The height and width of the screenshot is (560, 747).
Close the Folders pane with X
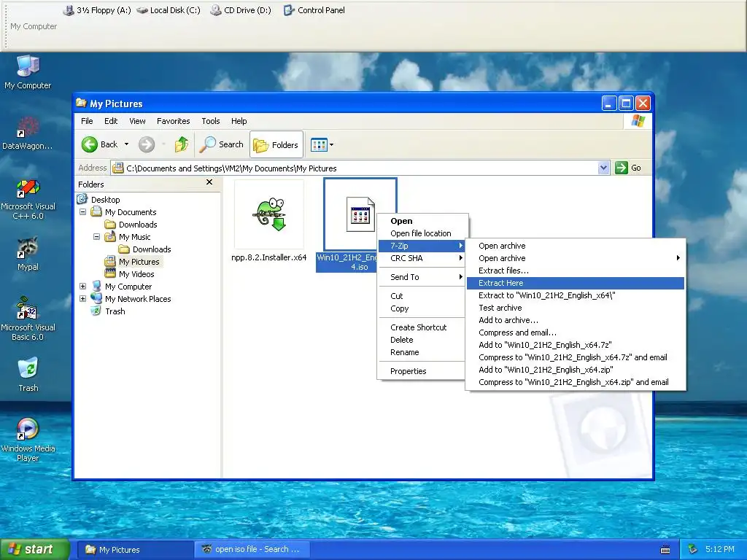click(209, 182)
